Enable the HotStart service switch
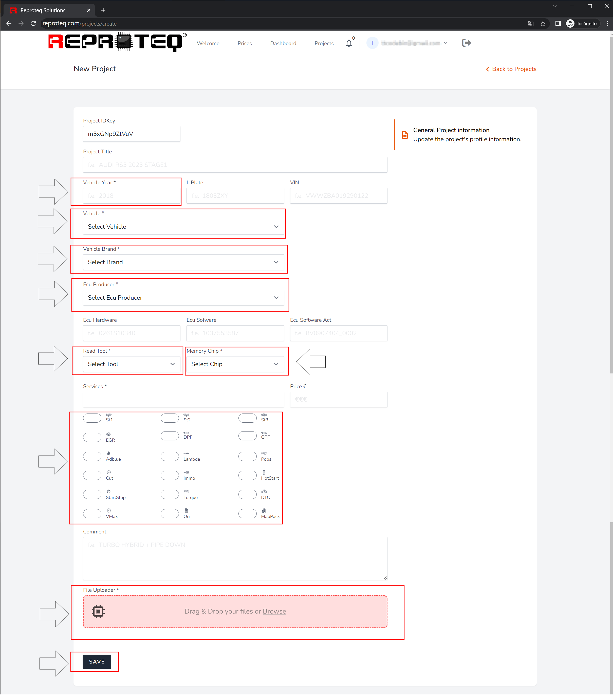 click(x=247, y=475)
